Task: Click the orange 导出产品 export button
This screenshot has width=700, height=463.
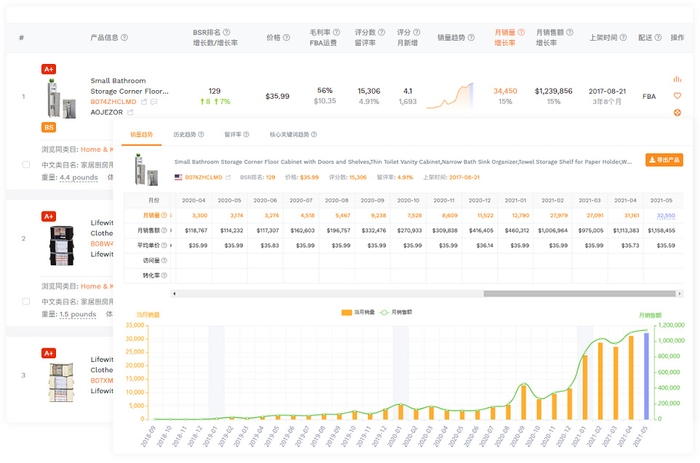Action: [664, 160]
